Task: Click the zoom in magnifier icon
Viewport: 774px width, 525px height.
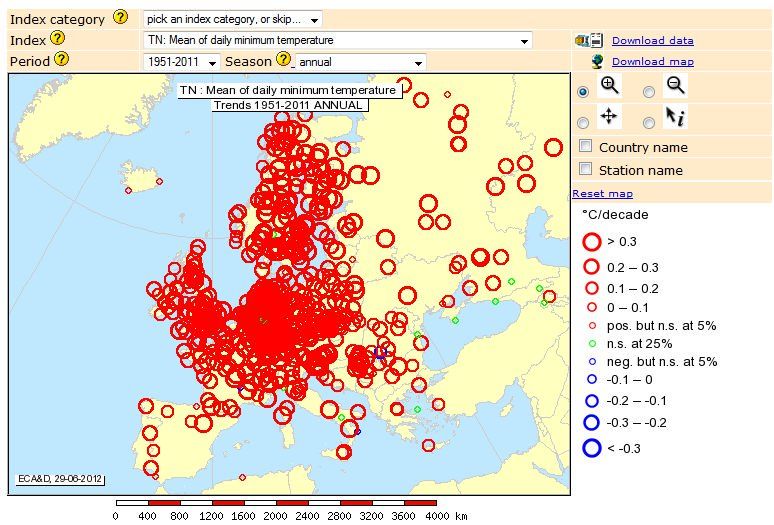Action: [609, 85]
